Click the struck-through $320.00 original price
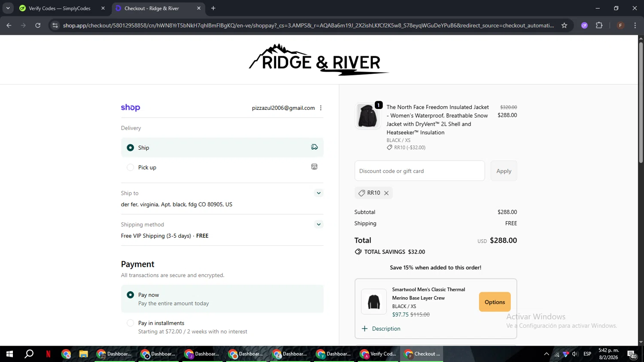The image size is (644, 362). (508, 107)
